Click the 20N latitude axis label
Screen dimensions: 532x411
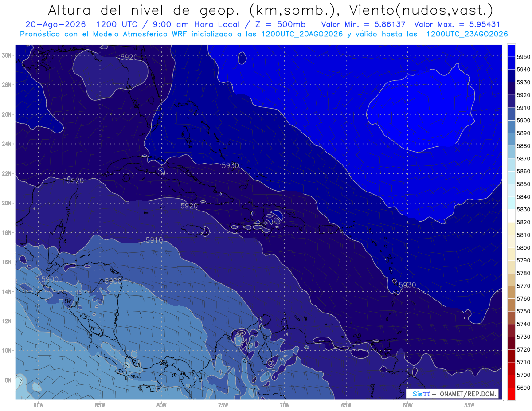pyautogui.click(x=7, y=203)
